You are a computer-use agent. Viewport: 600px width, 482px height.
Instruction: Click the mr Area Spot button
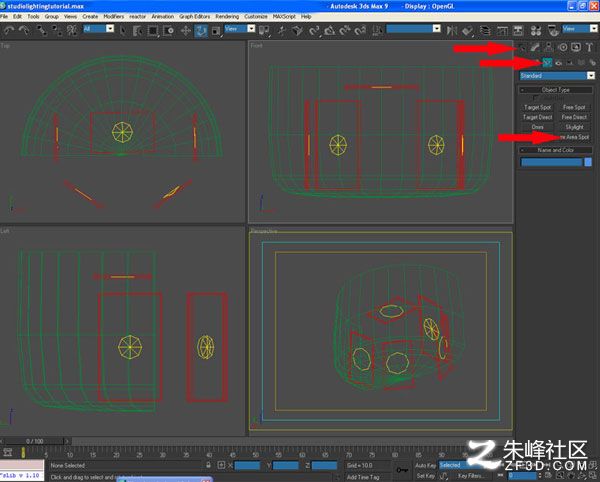574,137
